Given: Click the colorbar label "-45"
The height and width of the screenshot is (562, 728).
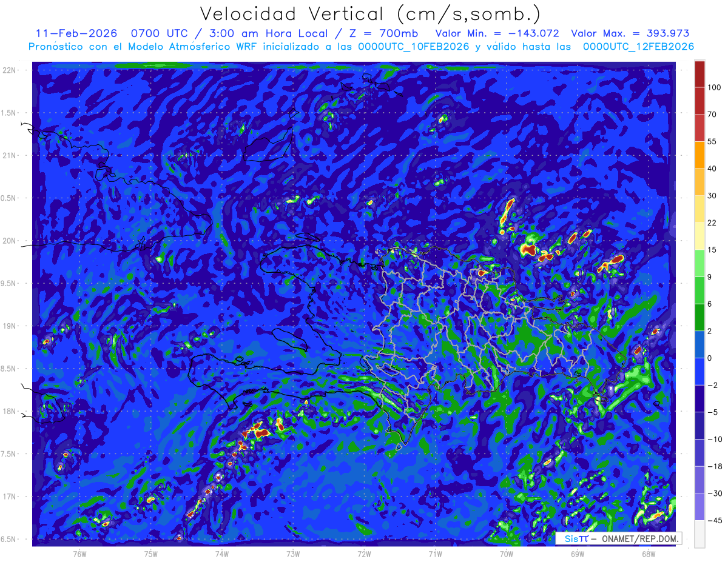Looking at the screenshot, I should click(714, 520).
